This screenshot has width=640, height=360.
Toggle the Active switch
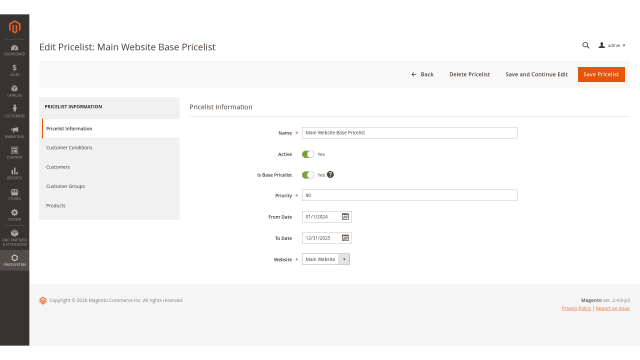point(308,154)
